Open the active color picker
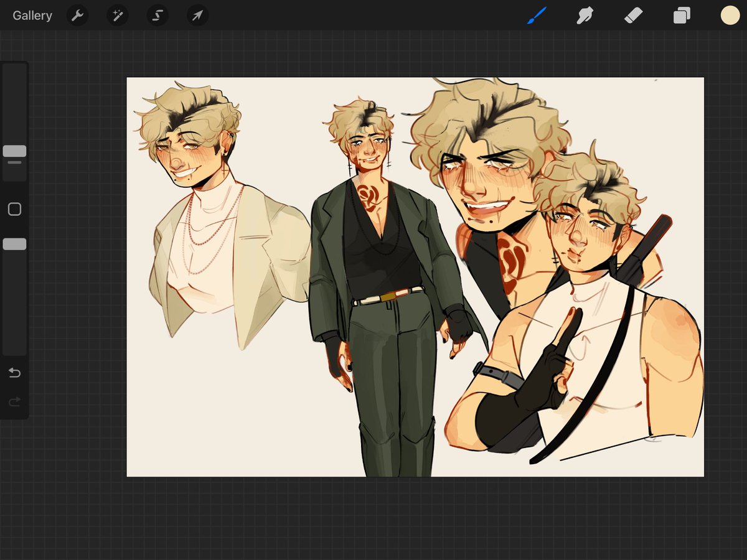747x560 pixels. (x=730, y=16)
